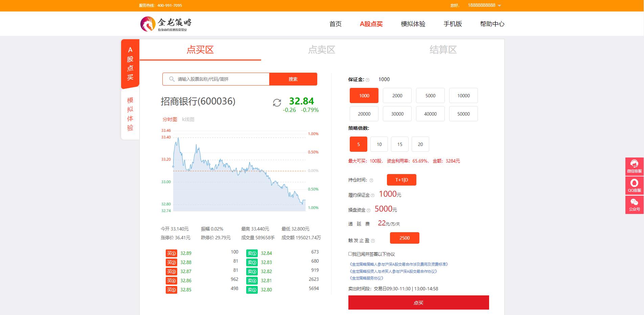Check the agreement signing checkbox
This screenshot has height=315, width=644.
(350, 254)
